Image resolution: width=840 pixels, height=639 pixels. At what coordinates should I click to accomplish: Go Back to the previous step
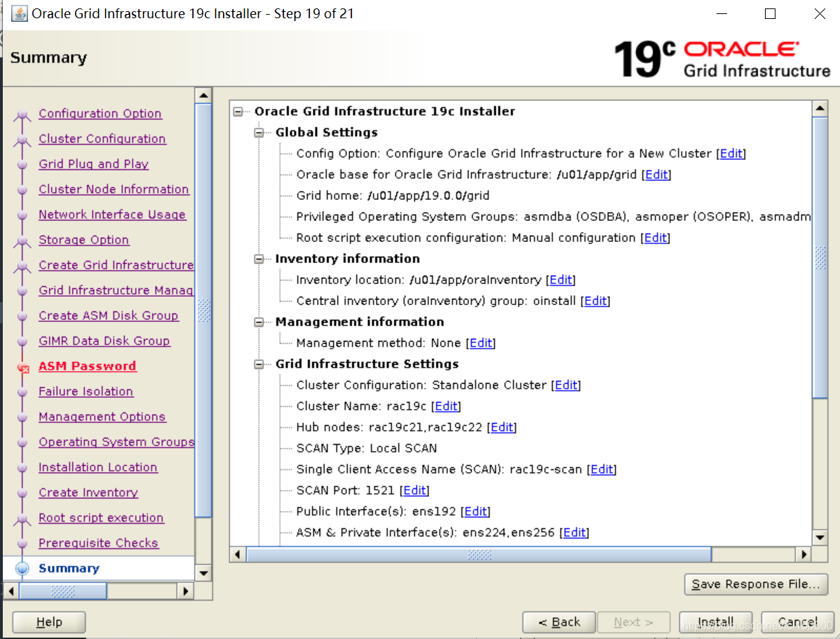click(559, 622)
